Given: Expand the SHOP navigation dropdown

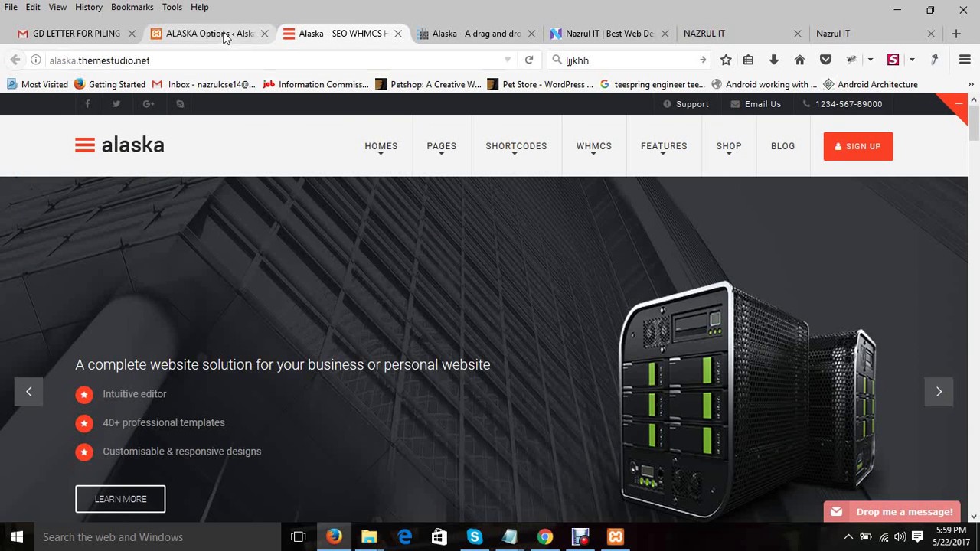Looking at the screenshot, I should [x=728, y=146].
